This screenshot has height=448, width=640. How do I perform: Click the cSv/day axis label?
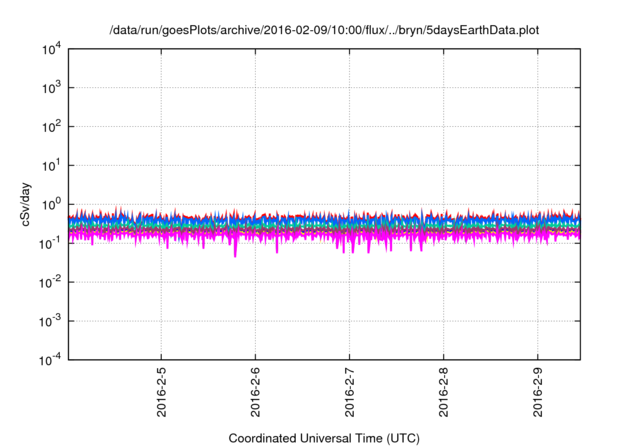click(25, 204)
